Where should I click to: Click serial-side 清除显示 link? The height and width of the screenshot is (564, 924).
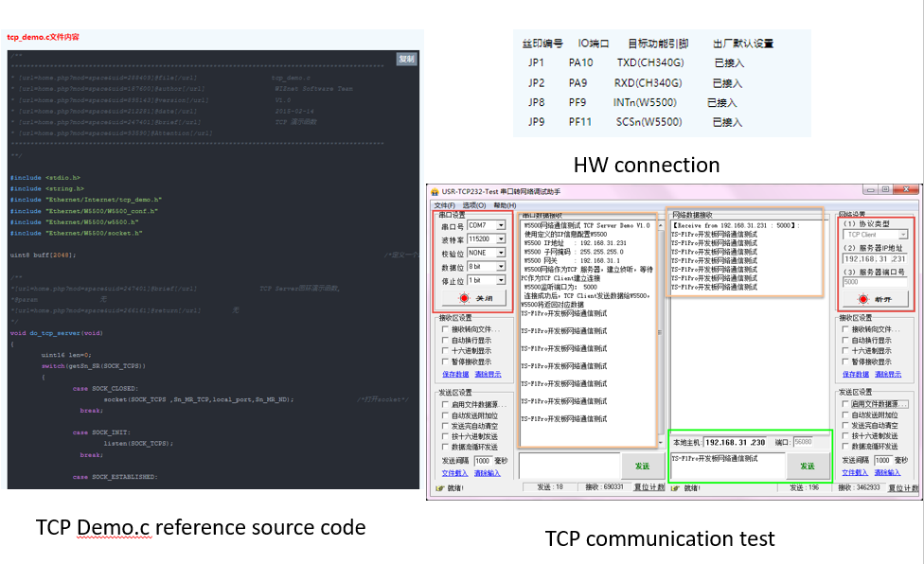(488, 375)
